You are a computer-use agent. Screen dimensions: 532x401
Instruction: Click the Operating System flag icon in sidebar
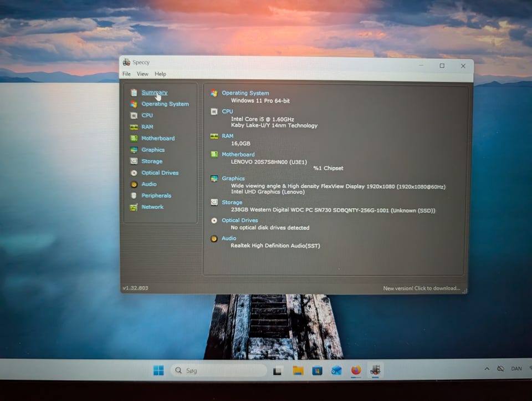(134, 104)
